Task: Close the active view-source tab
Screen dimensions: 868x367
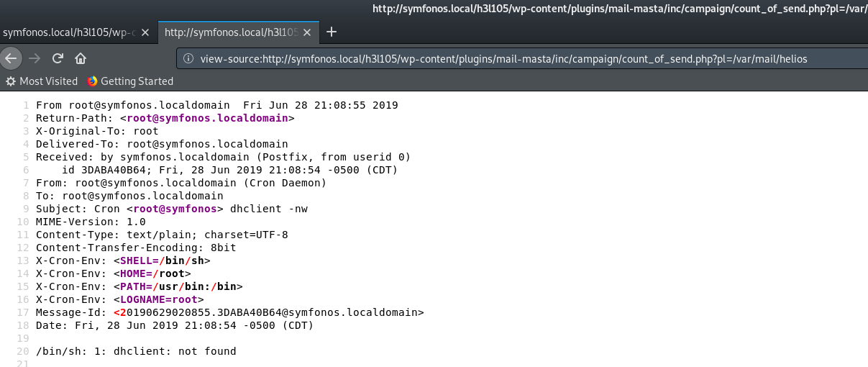Action: [x=309, y=33]
